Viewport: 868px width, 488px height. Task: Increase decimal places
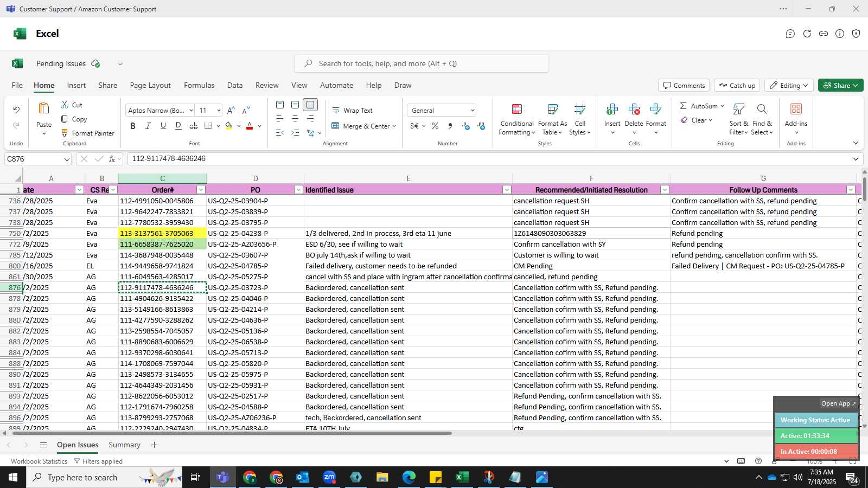click(x=465, y=126)
